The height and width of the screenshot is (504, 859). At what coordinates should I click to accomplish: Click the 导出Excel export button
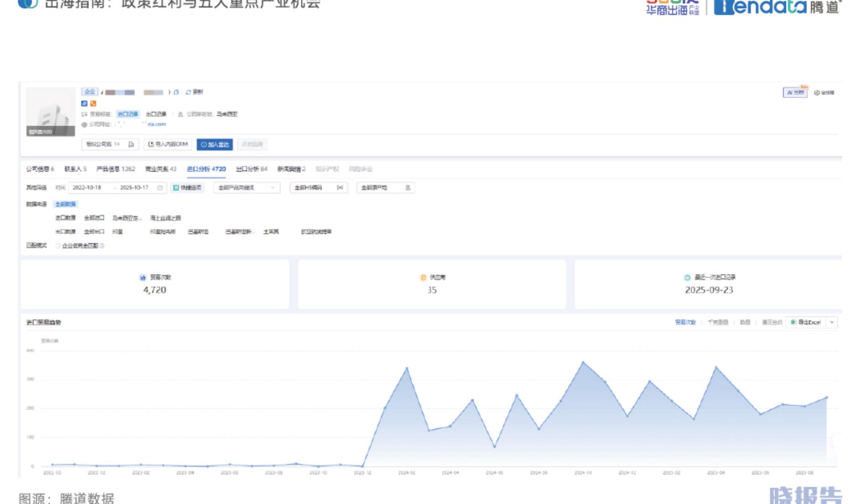[x=806, y=322]
